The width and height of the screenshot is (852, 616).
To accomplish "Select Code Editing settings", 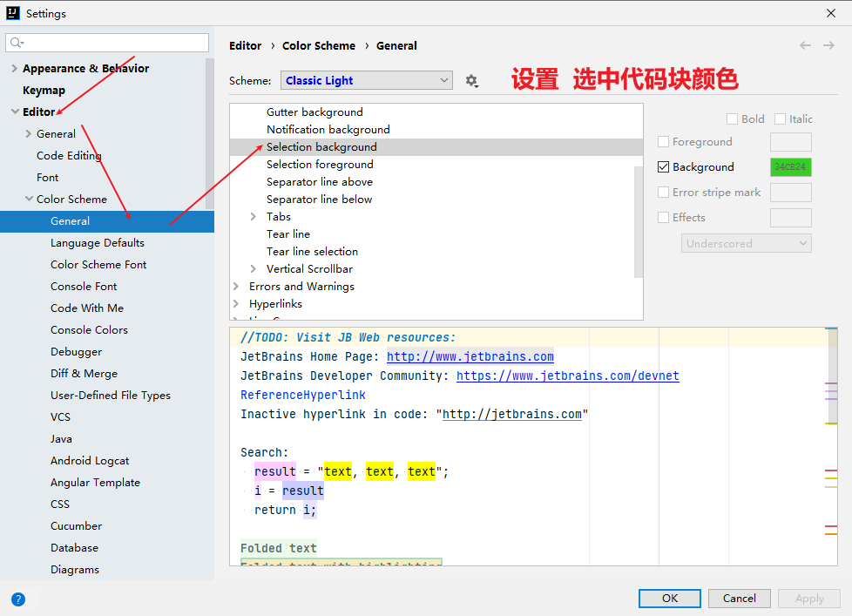I will [x=69, y=155].
